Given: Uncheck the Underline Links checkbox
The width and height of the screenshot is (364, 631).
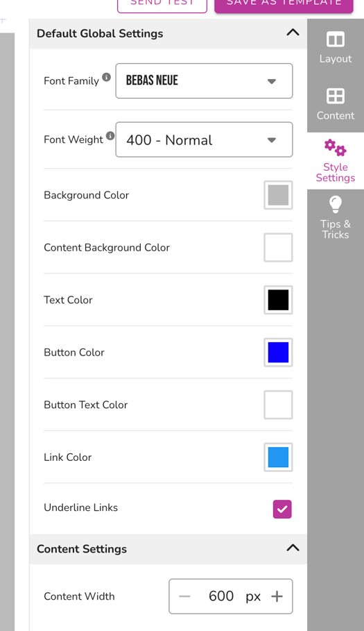Looking at the screenshot, I should point(282,509).
